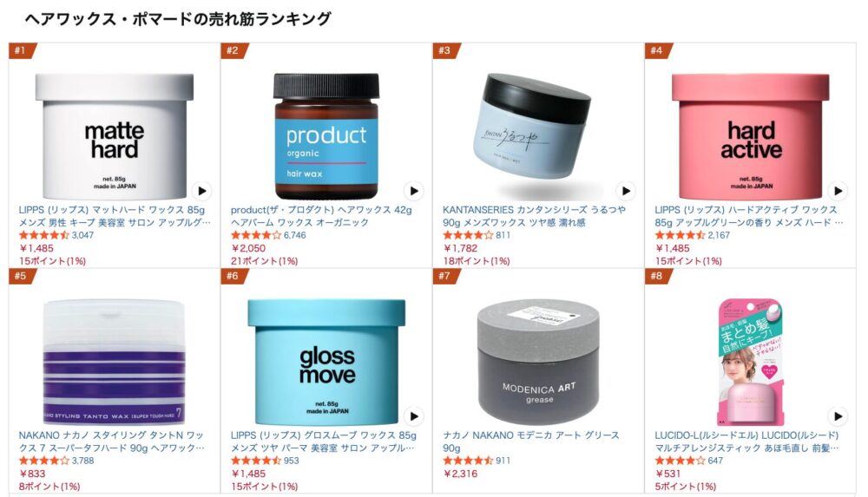
Task: Open the matte hard product image
Action: pyautogui.click(x=115, y=136)
